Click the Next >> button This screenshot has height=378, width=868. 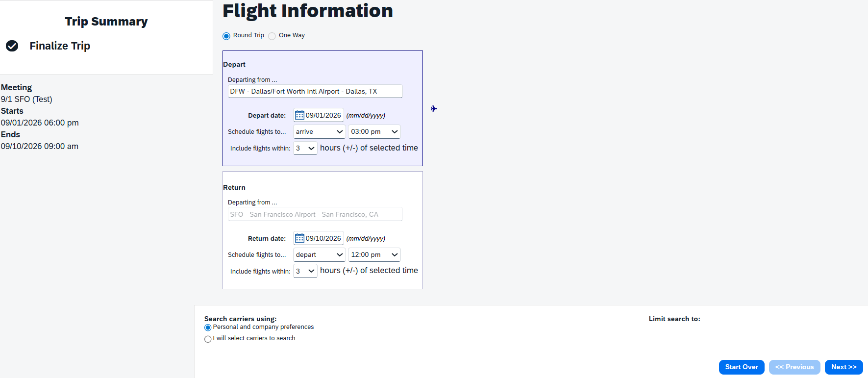coord(844,367)
